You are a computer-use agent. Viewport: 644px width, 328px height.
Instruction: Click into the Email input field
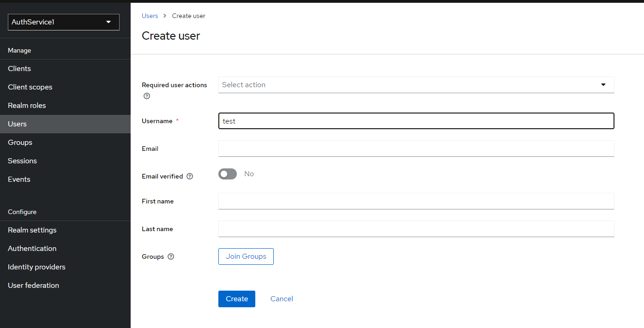415,149
